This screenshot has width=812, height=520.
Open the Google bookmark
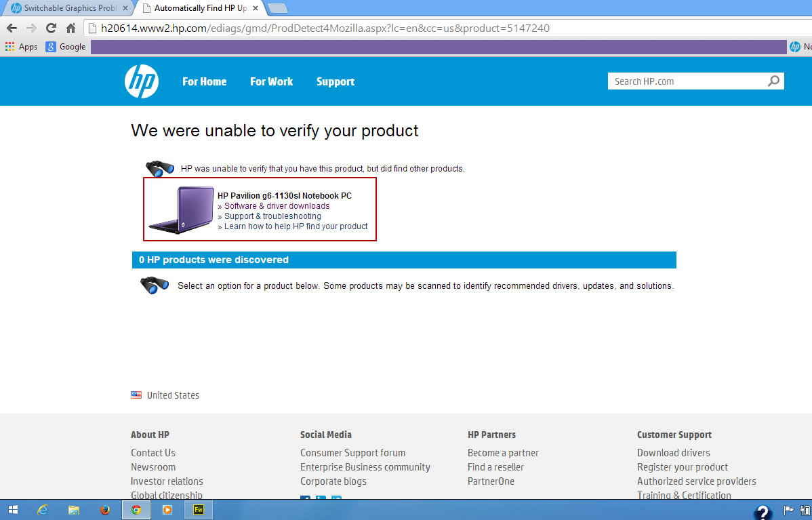[x=66, y=47]
